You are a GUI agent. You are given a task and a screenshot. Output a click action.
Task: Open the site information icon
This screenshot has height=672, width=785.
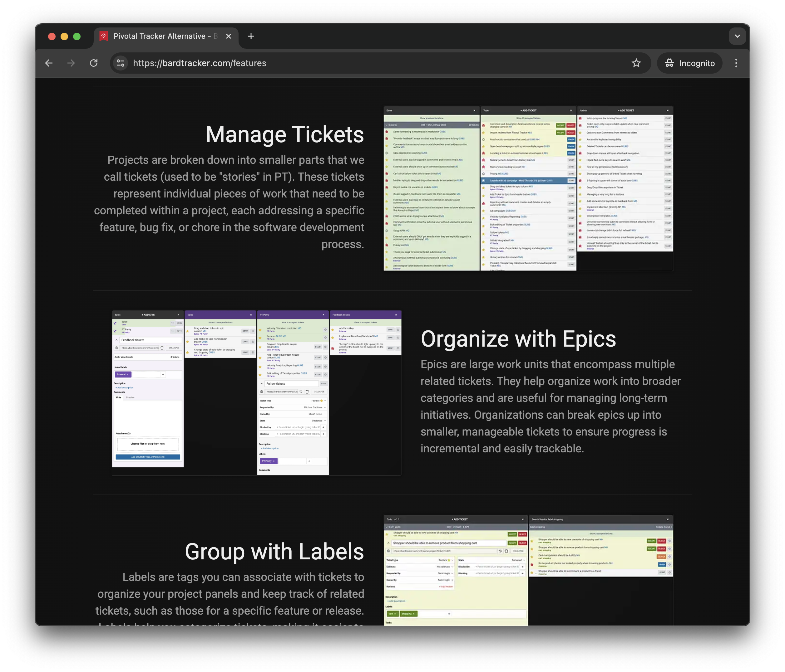click(121, 63)
